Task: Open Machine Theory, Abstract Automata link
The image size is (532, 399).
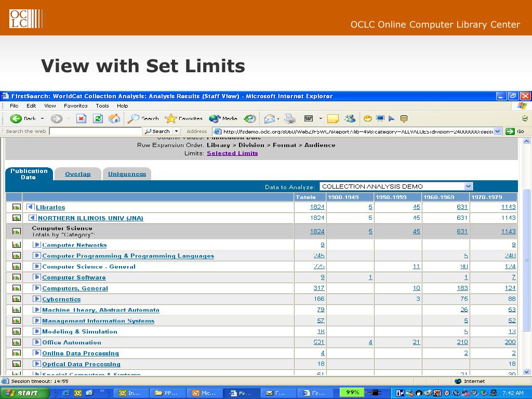Action: [101, 310]
